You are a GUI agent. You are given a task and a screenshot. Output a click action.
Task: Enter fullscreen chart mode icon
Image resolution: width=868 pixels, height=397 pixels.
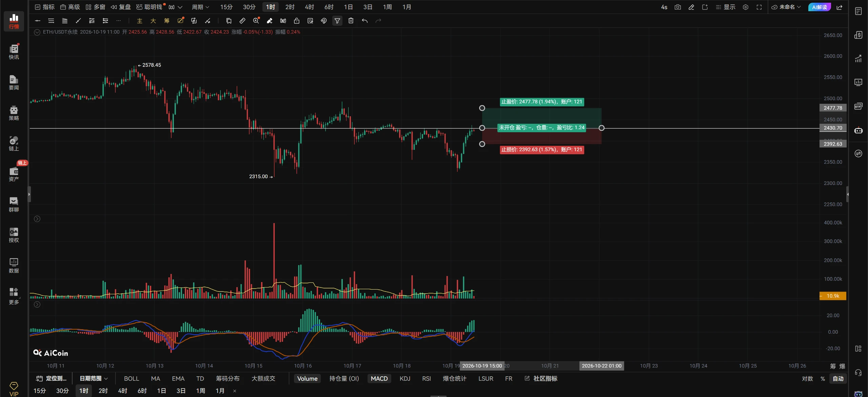pyautogui.click(x=759, y=7)
